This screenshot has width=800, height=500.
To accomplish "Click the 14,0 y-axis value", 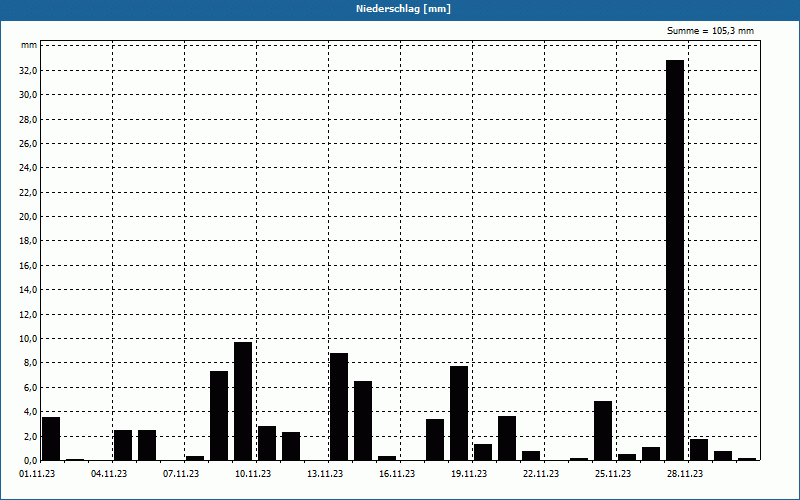I will tap(28, 290).
